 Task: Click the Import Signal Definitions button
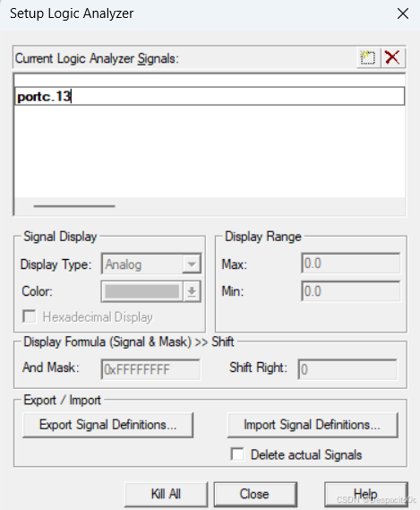click(x=313, y=425)
